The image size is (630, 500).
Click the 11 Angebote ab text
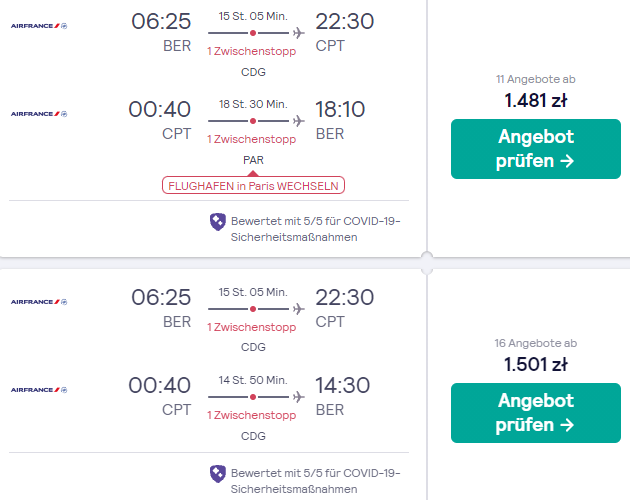[536, 79]
